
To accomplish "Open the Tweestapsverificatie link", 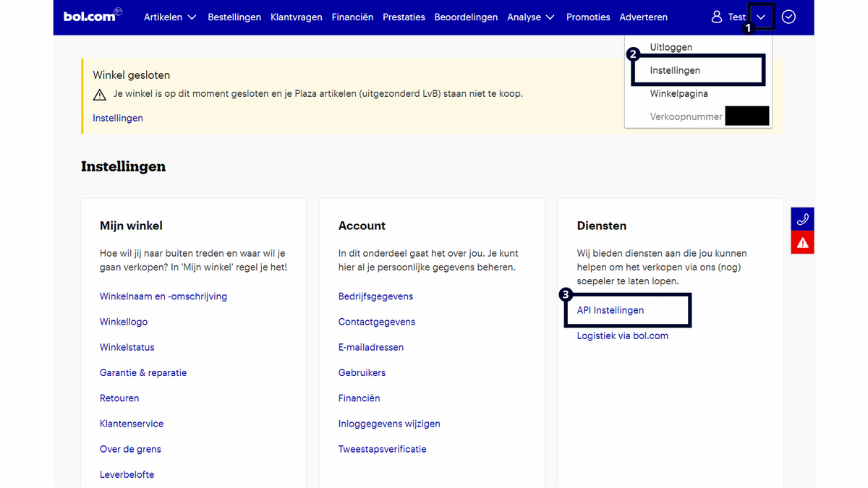I will (x=383, y=449).
